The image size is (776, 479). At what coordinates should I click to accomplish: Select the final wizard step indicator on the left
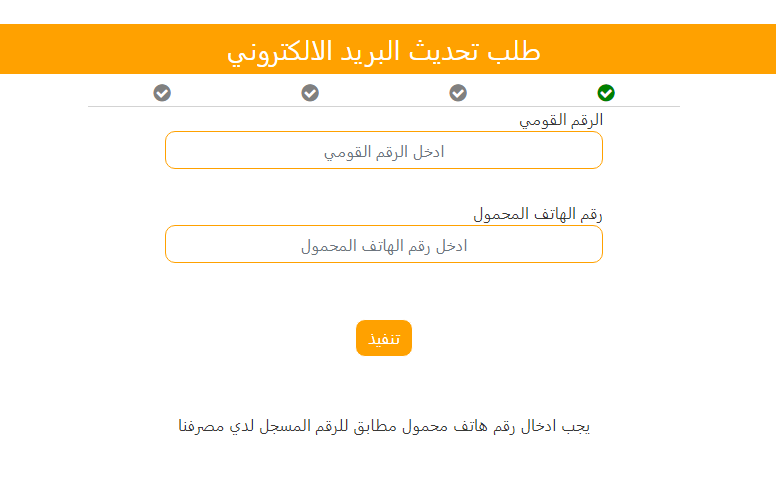(x=162, y=93)
